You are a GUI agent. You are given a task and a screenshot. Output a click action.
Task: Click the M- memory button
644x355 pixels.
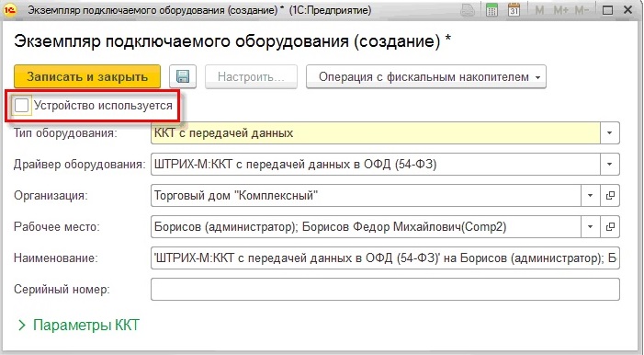tap(582, 10)
